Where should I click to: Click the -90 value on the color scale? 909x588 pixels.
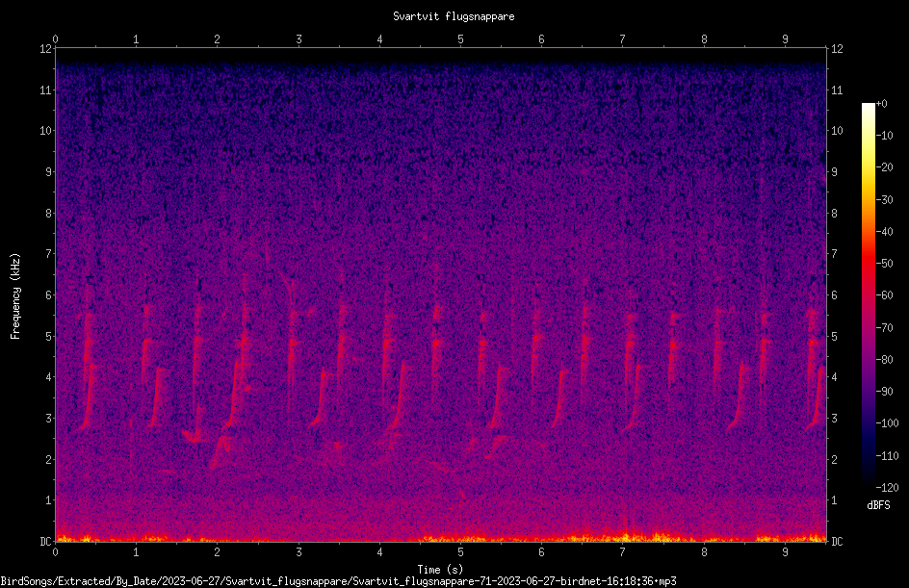click(x=884, y=391)
